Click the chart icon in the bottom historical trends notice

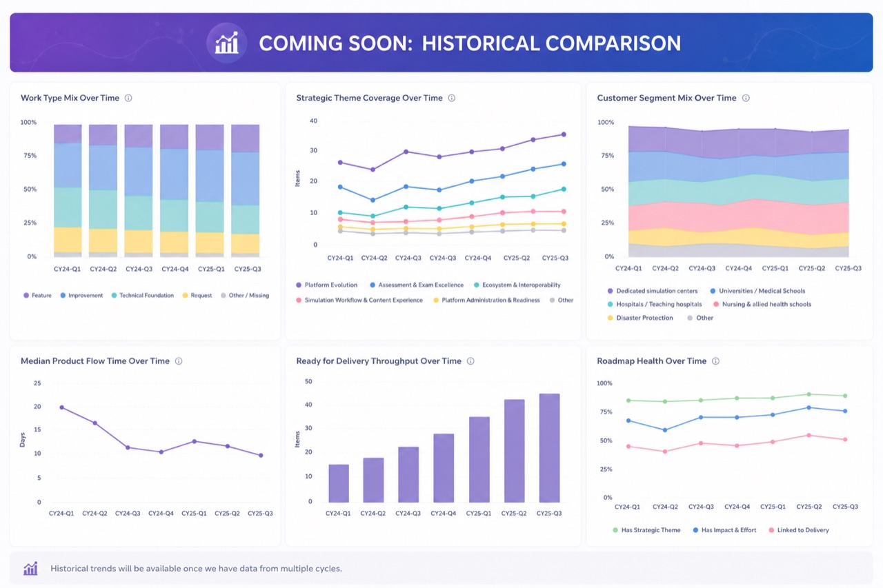[30, 569]
